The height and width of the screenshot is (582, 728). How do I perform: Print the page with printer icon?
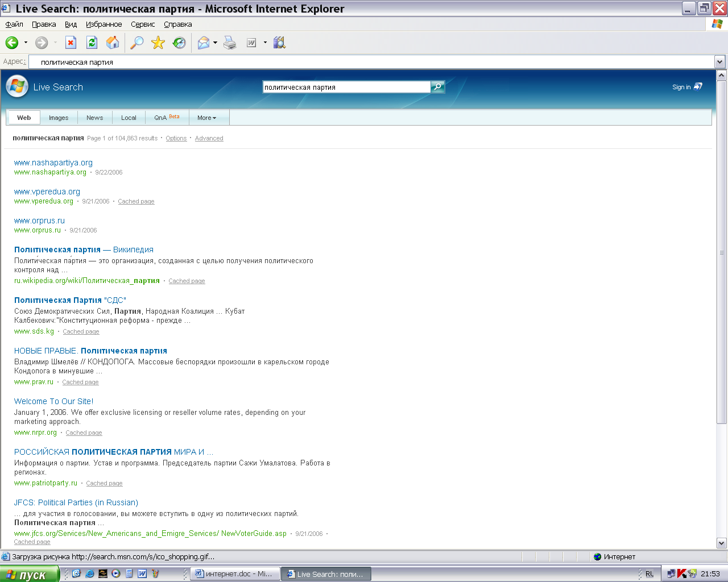(230, 43)
